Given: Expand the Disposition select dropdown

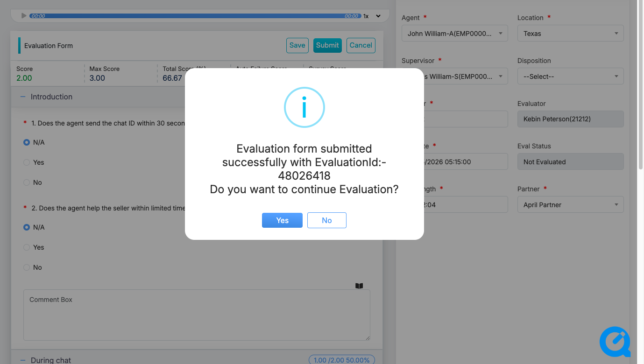Looking at the screenshot, I should pos(570,77).
